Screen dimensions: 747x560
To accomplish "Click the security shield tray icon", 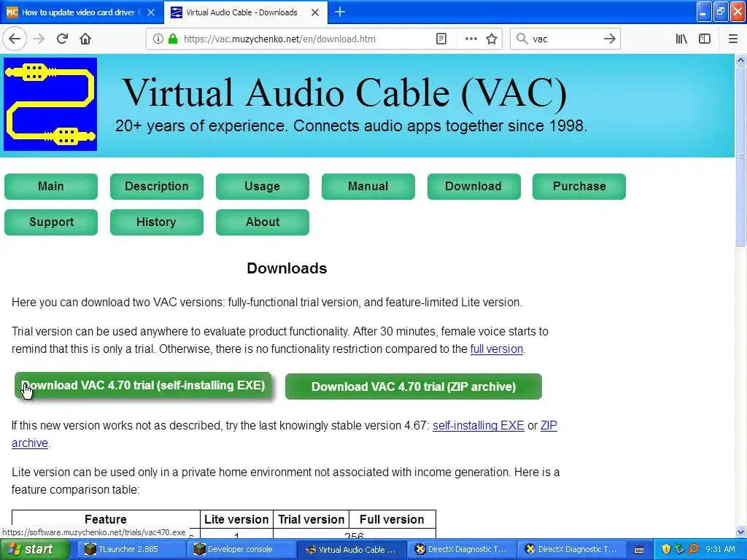I will point(665,549).
